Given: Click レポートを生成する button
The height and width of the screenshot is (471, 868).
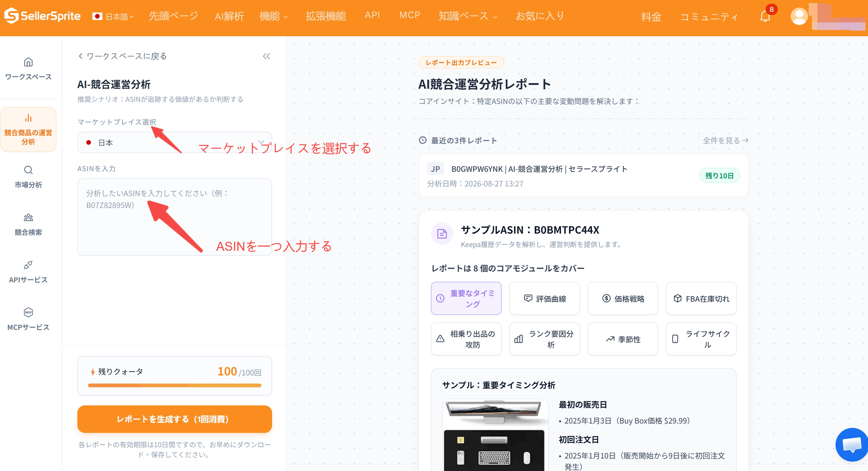Looking at the screenshot, I should 174,419.
